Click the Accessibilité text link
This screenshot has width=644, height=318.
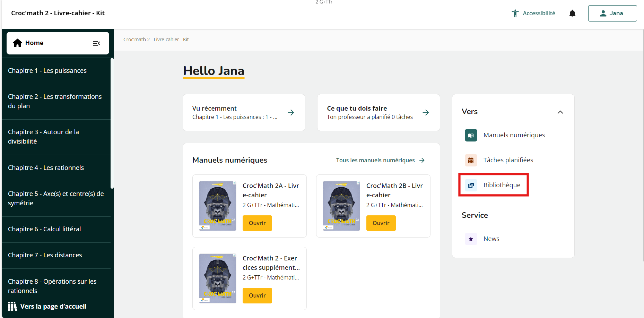(x=539, y=13)
